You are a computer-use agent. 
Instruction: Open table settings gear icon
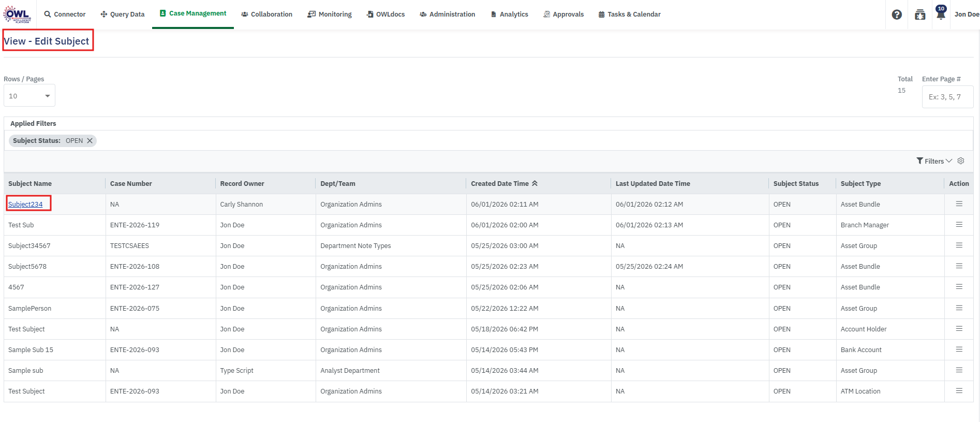pyautogui.click(x=961, y=161)
